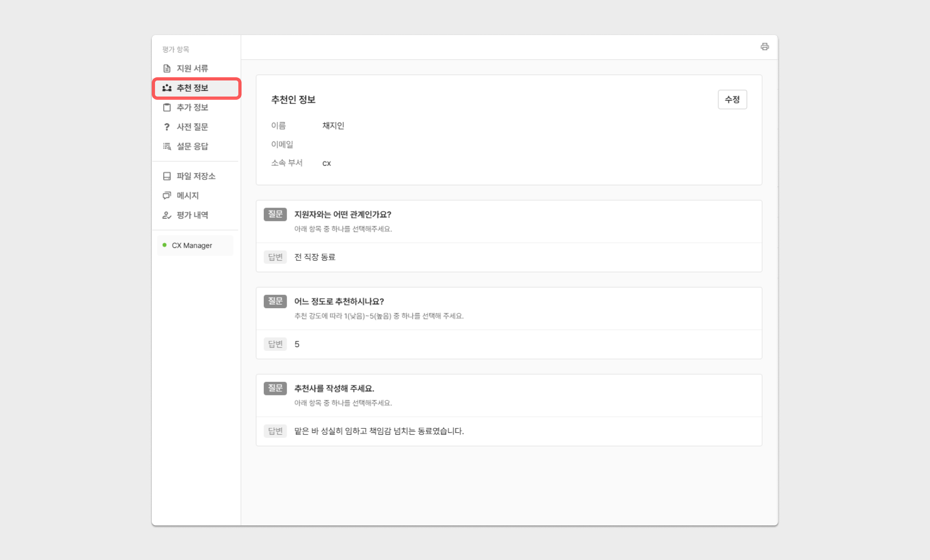The width and height of the screenshot is (930, 560).
Task: Select the CX Manager position entry
Action: [x=192, y=245]
